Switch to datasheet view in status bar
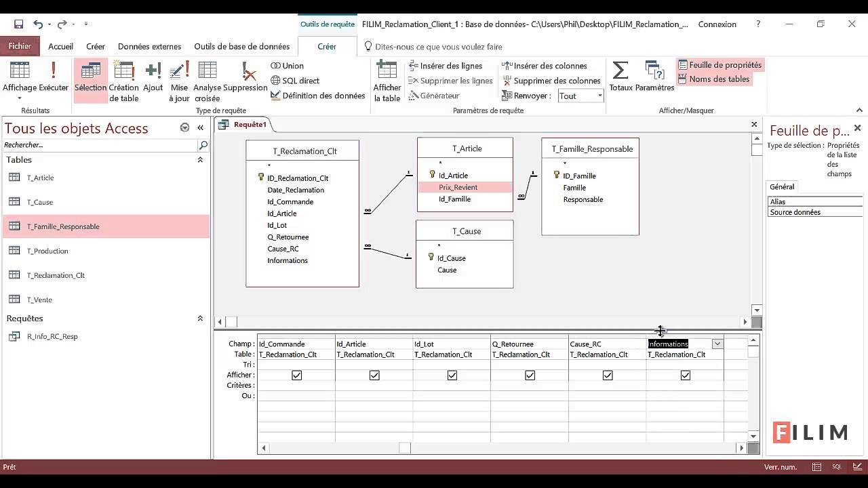868x488 pixels. (817, 467)
